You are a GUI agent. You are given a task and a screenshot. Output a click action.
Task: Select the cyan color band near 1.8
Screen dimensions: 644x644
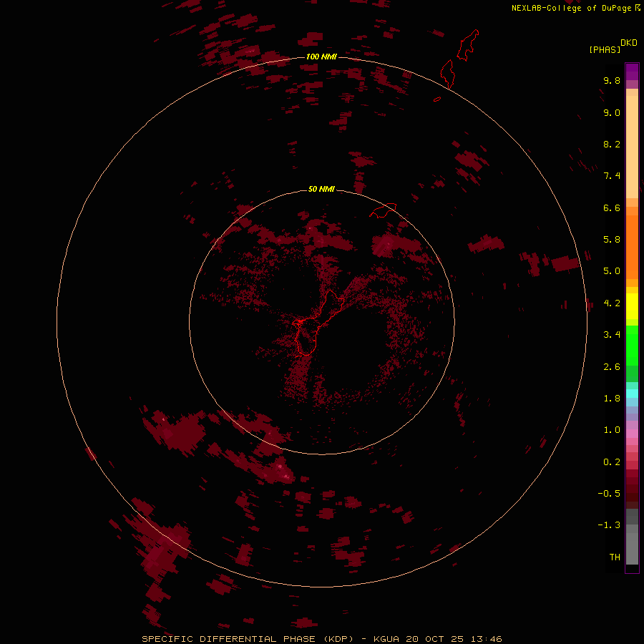point(632,393)
